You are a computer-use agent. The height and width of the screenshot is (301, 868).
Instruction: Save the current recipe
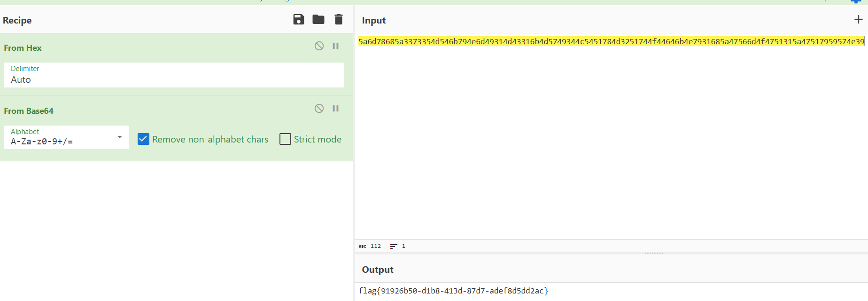299,19
